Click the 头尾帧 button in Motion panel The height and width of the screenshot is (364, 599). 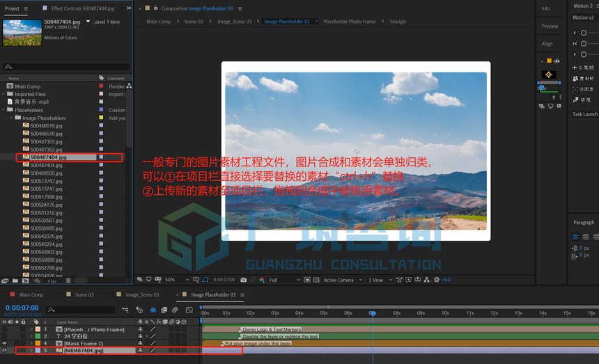(x=584, y=68)
